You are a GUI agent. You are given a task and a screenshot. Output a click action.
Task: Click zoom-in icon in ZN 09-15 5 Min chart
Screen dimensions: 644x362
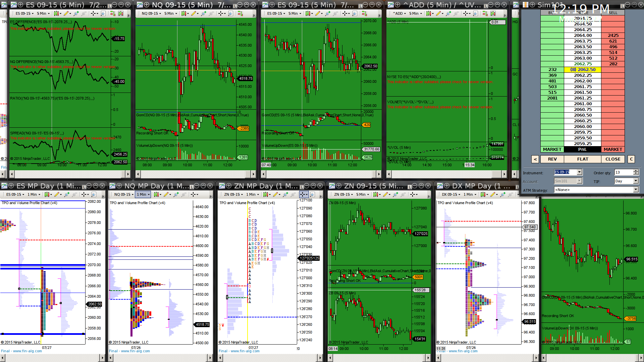click(x=395, y=194)
